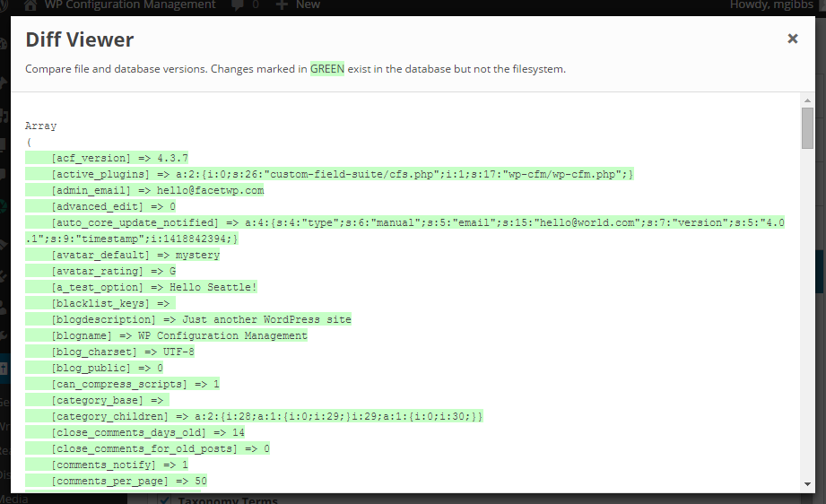
Task: Click the [blogname] line
Action: click(167, 335)
